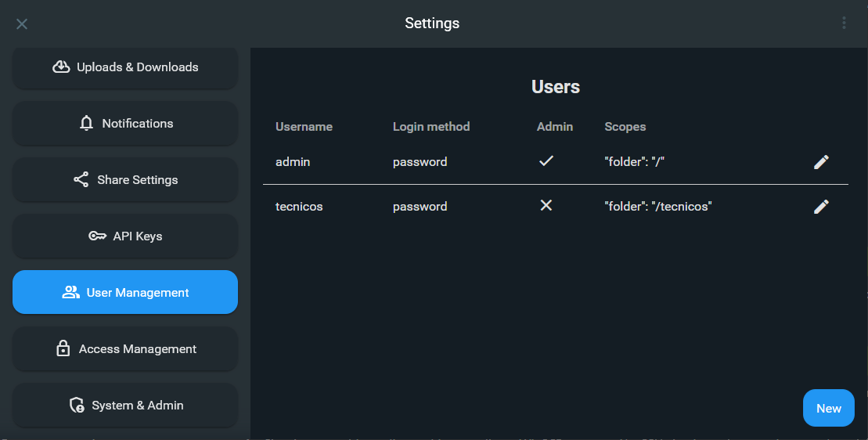The height and width of the screenshot is (440, 868).
Task: Edit the admin user with the pencil icon
Action: [821, 162]
